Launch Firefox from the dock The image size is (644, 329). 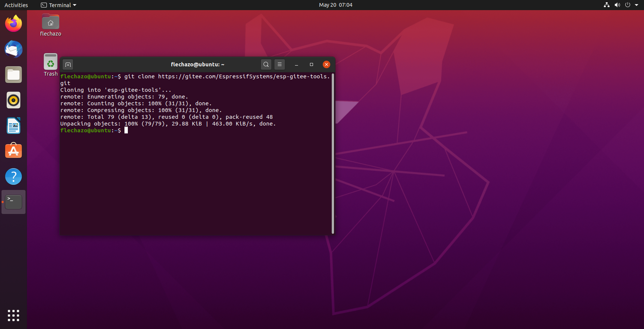click(13, 24)
